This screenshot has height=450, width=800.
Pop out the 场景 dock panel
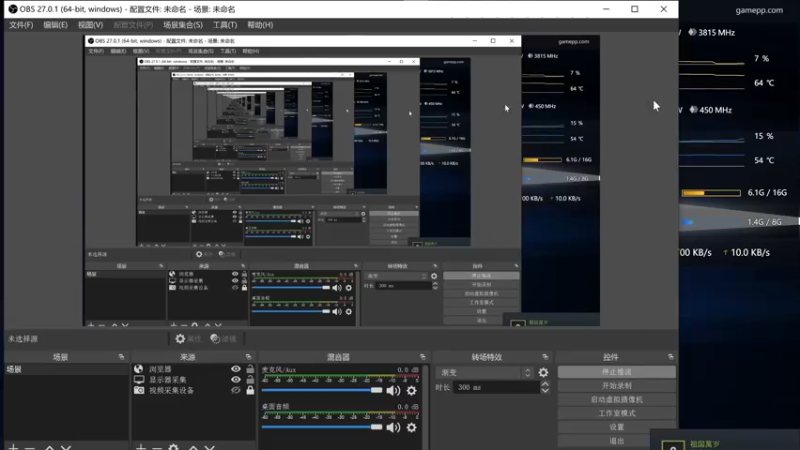point(121,357)
